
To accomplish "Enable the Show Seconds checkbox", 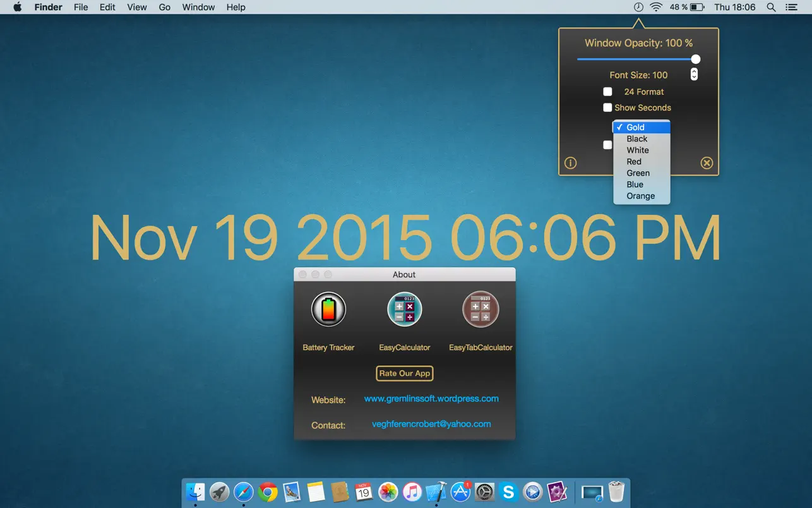I will pyautogui.click(x=607, y=107).
